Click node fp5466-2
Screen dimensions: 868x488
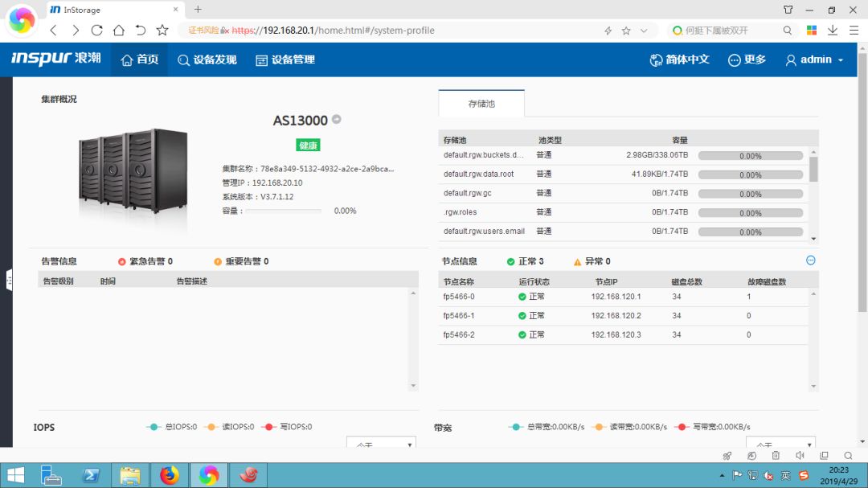pyautogui.click(x=459, y=335)
